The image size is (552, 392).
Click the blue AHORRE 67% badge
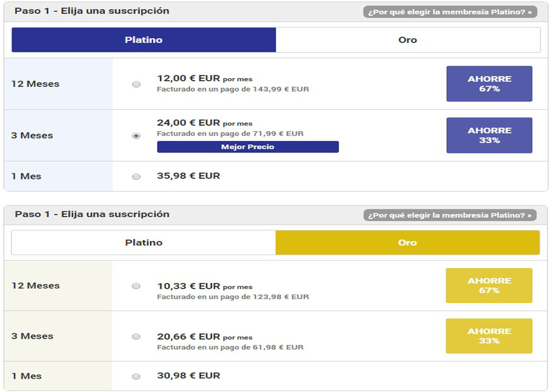489,83
